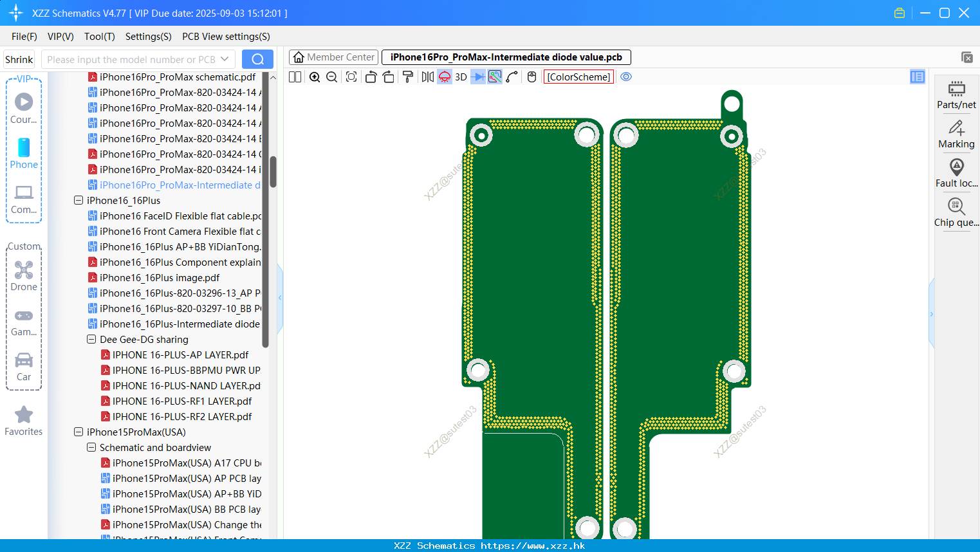Open the Car category
The image size is (980, 552).
pyautogui.click(x=24, y=367)
